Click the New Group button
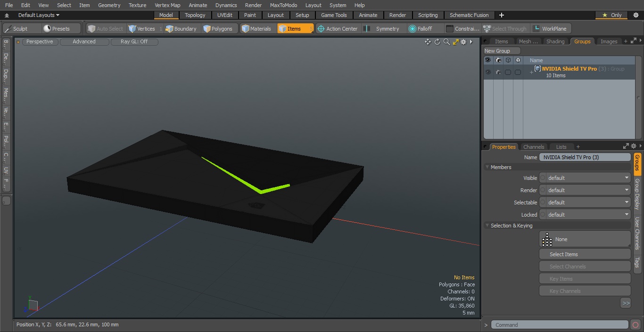Viewport: 644px width, 332px height. [x=502, y=51]
